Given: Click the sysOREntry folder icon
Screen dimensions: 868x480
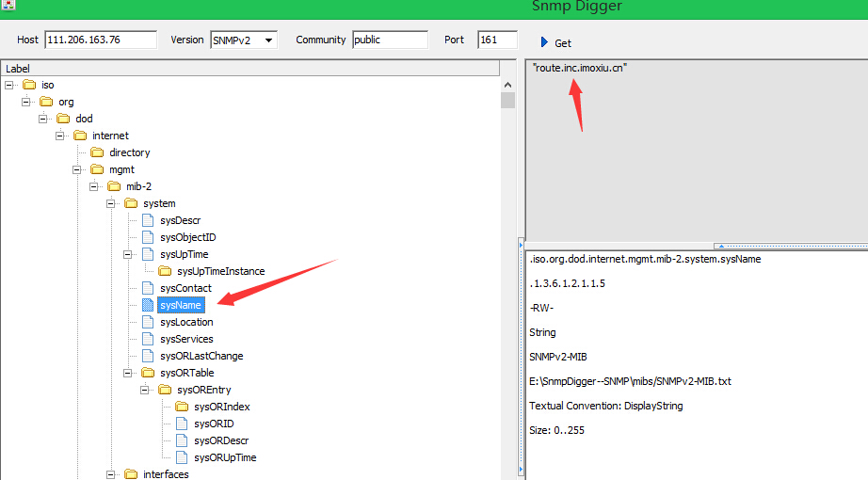Looking at the screenshot, I should click(165, 390).
